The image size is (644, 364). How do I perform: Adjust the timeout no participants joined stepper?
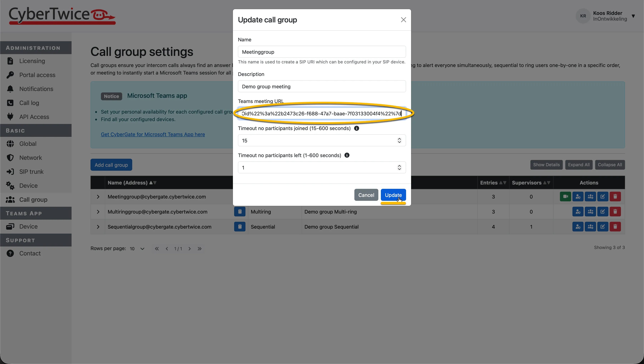(x=399, y=140)
